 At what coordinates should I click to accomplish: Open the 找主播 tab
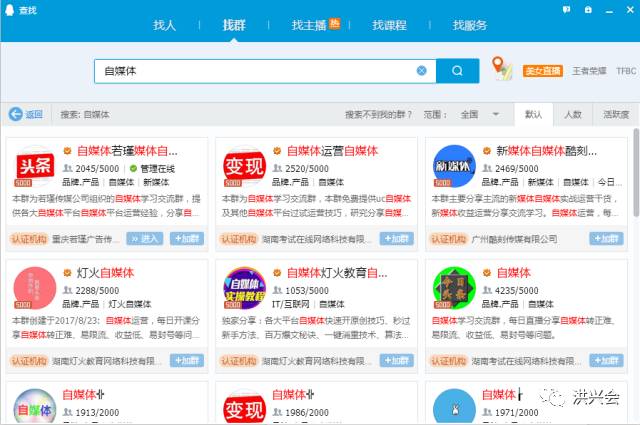tap(309, 25)
